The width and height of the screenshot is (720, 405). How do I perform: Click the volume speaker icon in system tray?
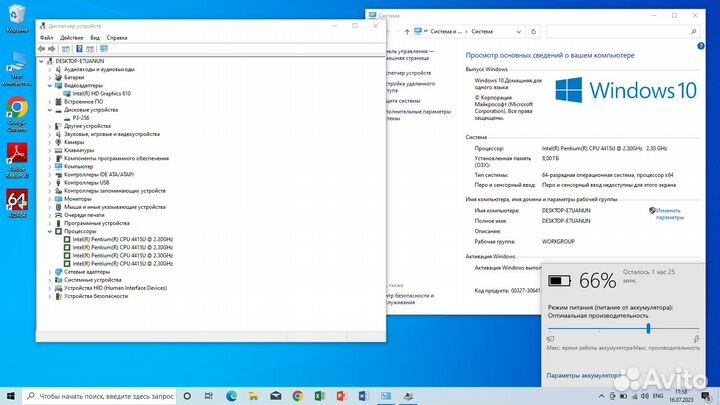pos(645,396)
